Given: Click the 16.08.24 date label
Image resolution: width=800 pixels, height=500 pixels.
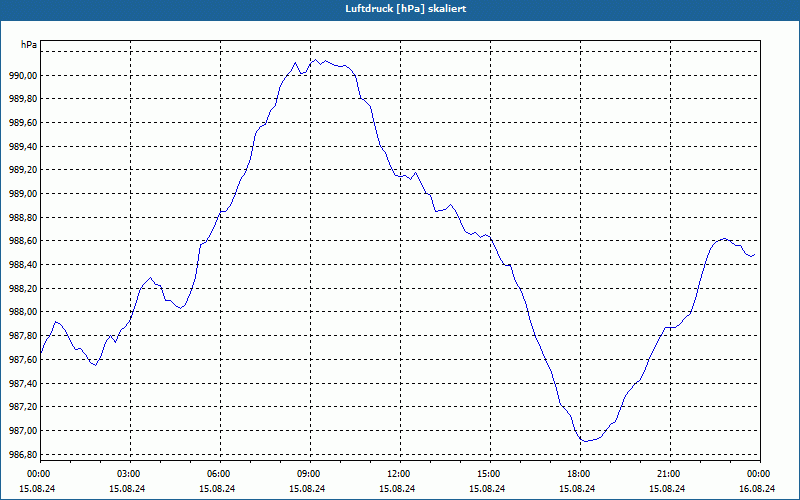Looking at the screenshot, I should [757, 488].
